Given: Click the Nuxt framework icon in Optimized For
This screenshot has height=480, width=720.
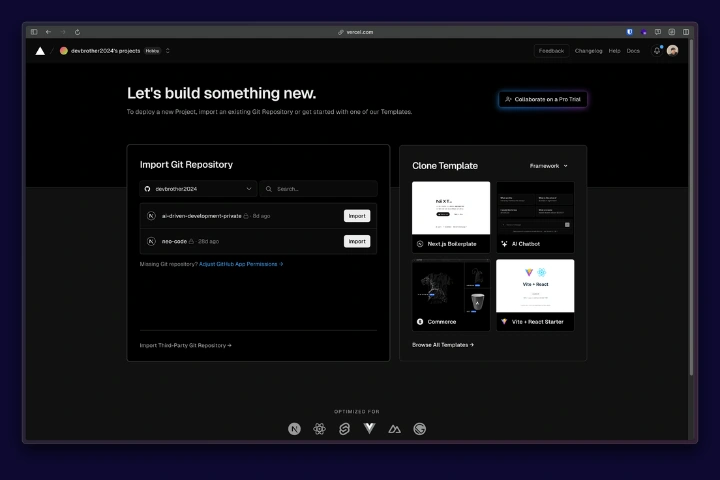Looking at the screenshot, I should point(394,429).
